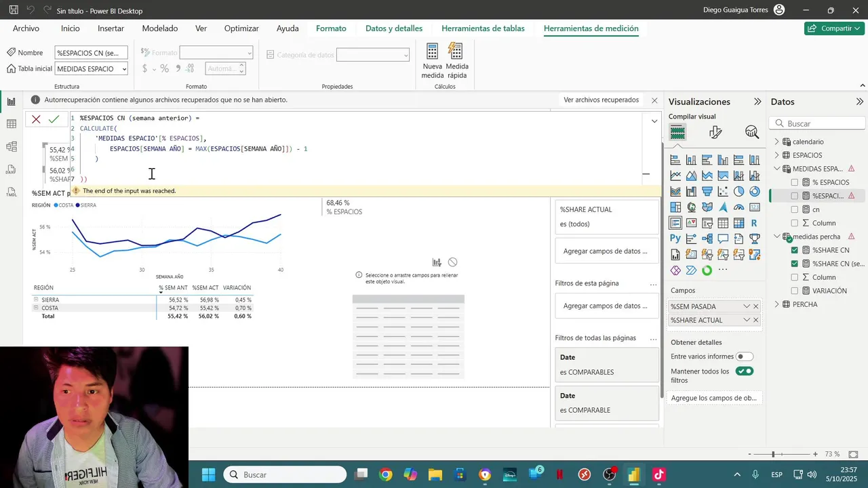
Task: Commit the formula with the checkmark icon
Action: click(x=54, y=119)
